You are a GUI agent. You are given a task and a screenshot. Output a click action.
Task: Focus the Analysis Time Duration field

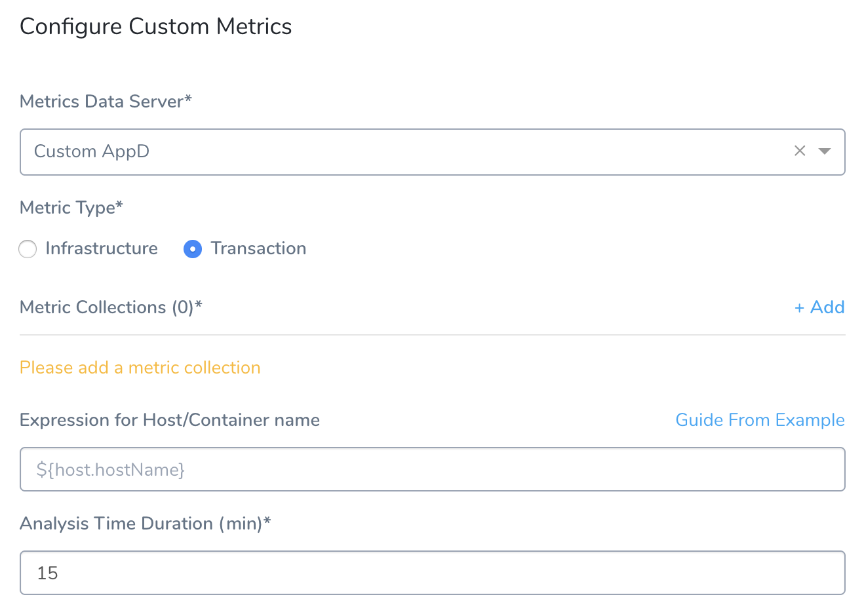432,573
